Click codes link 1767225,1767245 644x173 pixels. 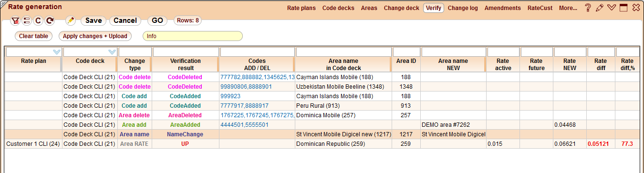pyautogui.click(x=257, y=115)
